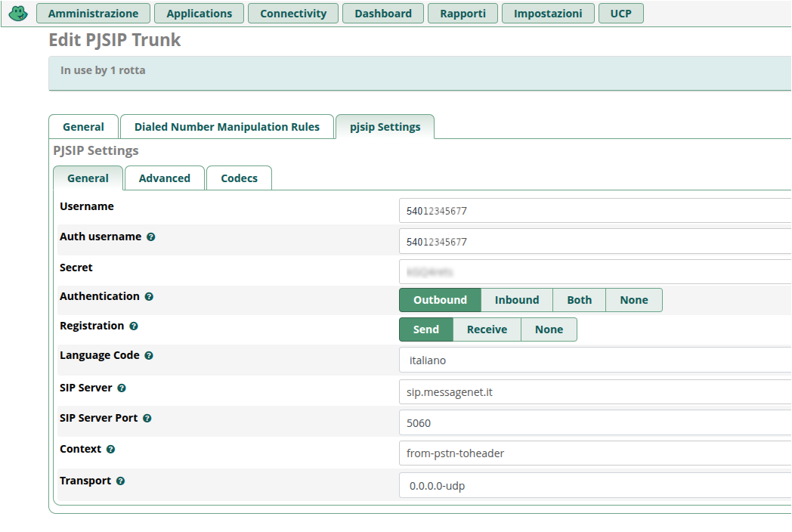
Task: Open the Dashboard menu item
Action: coord(383,14)
